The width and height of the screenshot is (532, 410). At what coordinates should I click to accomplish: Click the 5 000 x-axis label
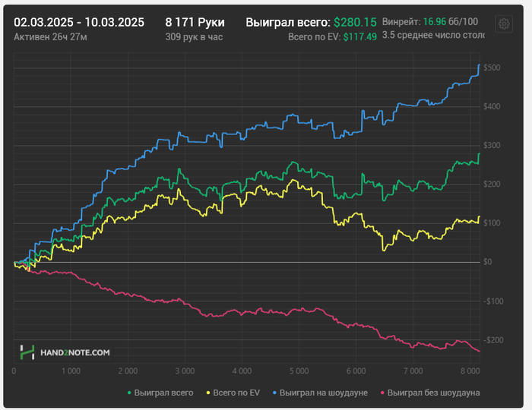click(299, 371)
